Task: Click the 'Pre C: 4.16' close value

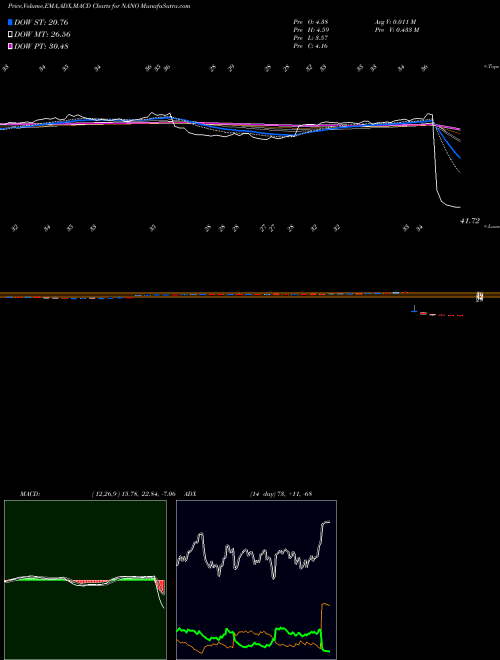Action: click(x=311, y=46)
